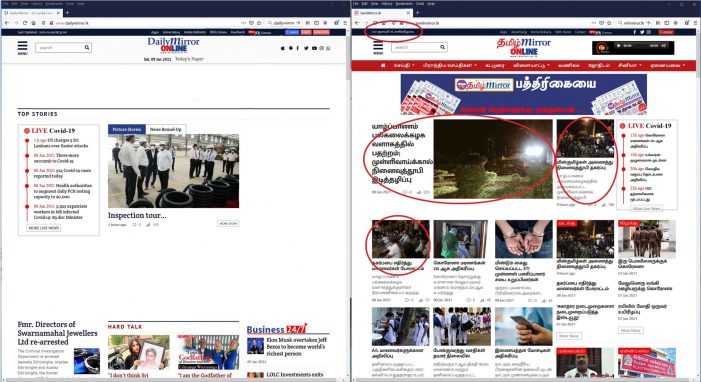
Task: Expand the last dropdown in Tamil Mirror red navbar
Action: (667, 65)
